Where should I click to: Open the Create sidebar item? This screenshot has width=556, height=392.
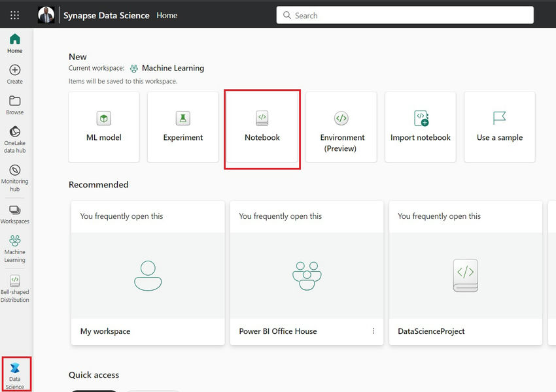(x=15, y=74)
